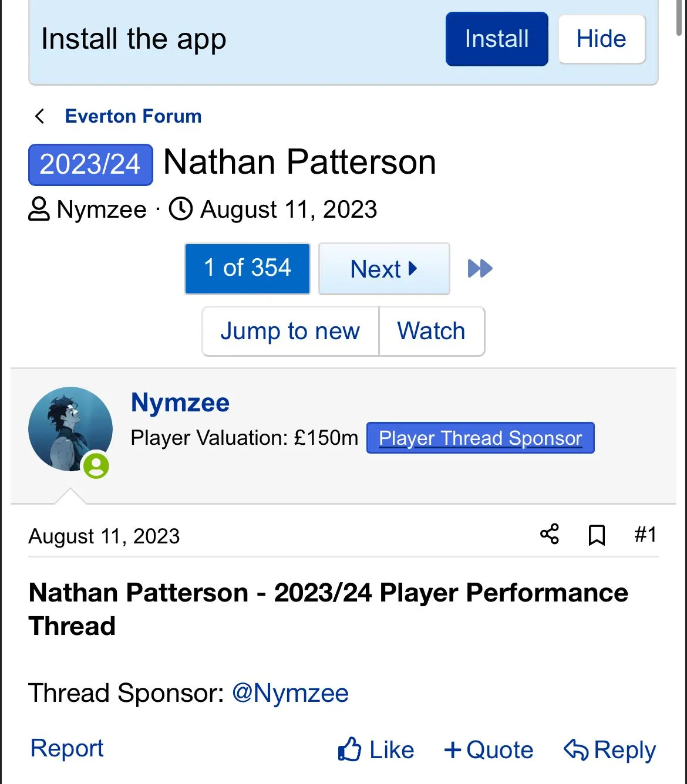687x784 pixels.
Task: Open the @Nymzee mention link
Action: [290, 693]
